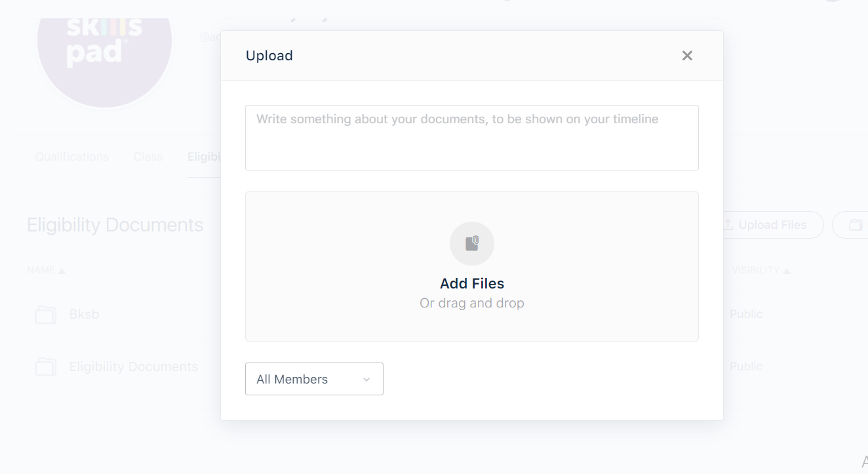This screenshot has width=868, height=474.
Task: Click the Add Files label
Action: tap(472, 283)
